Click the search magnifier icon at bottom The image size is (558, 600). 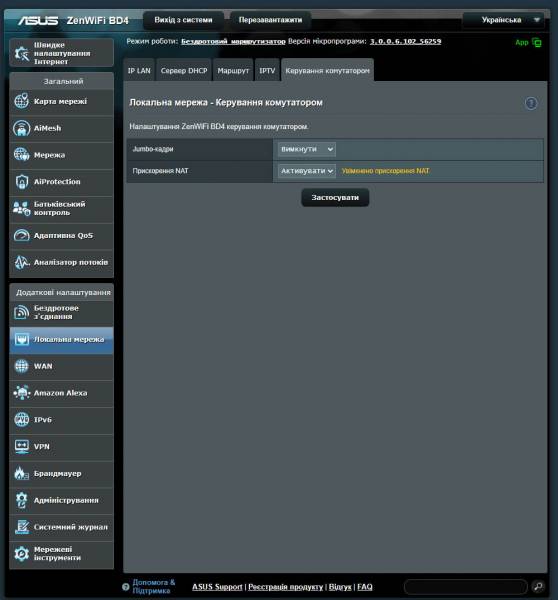[538, 586]
